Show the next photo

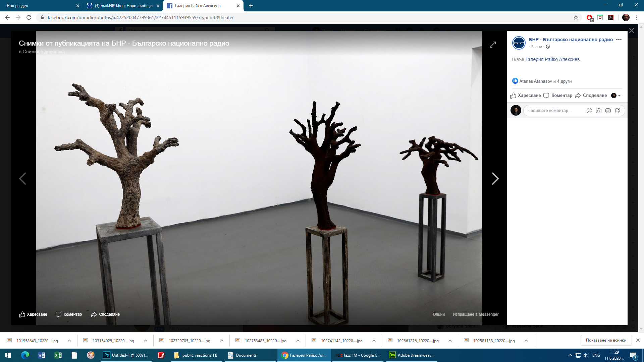click(495, 179)
